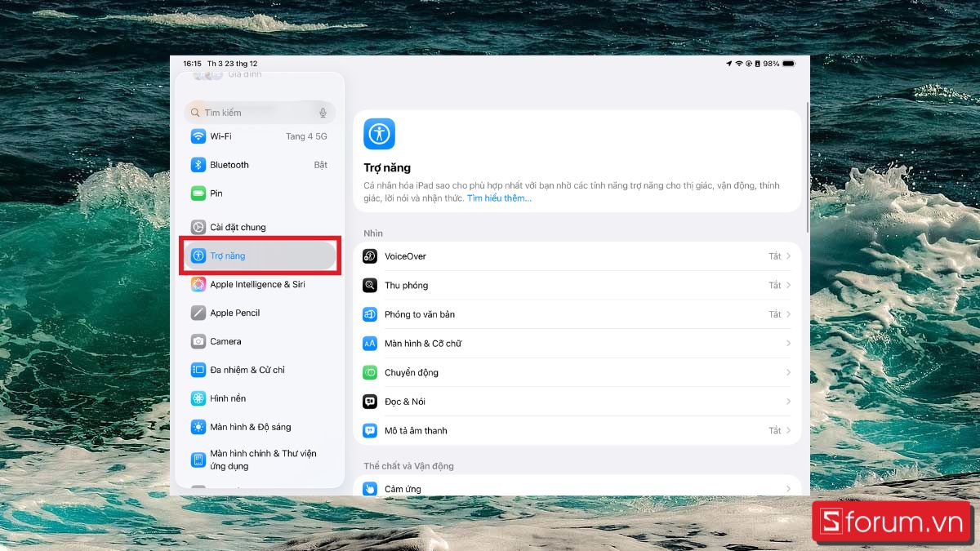Click the Trợ năng accessibility sidebar icon
The image size is (980, 551).
click(198, 256)
